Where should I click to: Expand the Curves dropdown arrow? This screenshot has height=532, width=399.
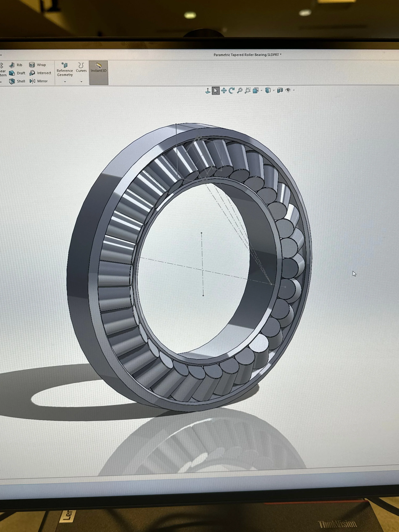point(81,82)
